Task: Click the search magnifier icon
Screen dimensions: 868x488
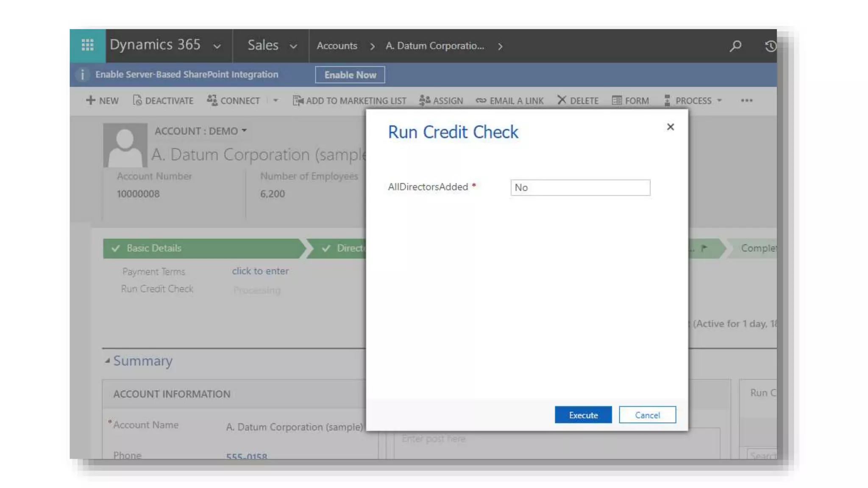Action: (x=735, y=46)
